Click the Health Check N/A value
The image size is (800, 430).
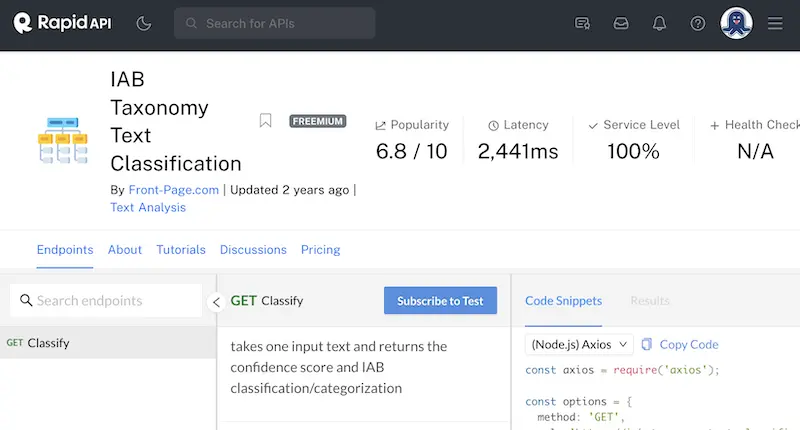(756, 151)
